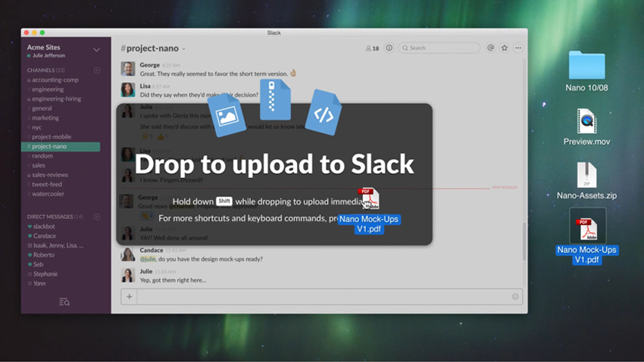Open mentions with the @ icon
The image size is (644, 362).
[490, 48]
